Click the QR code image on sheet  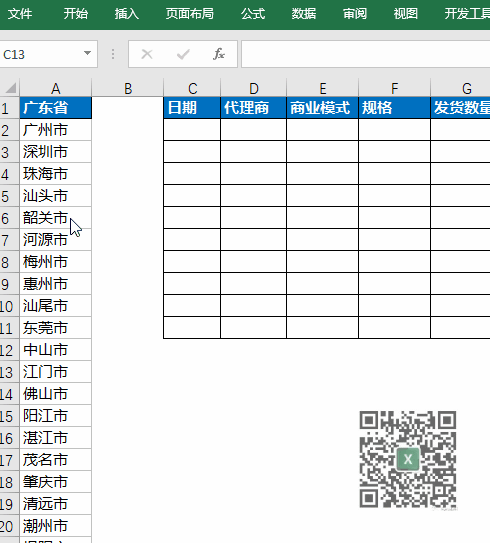[408, 460]
